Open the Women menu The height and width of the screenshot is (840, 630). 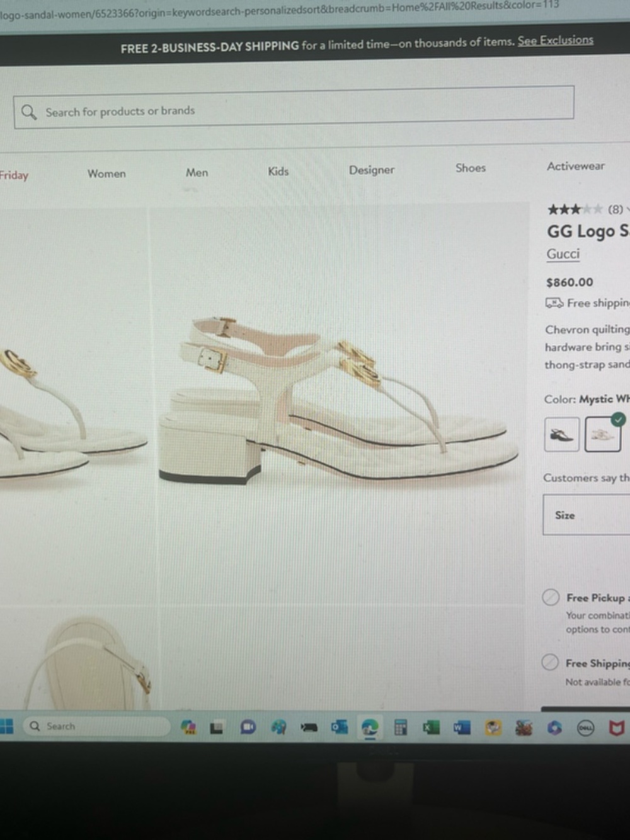[106, 173]
